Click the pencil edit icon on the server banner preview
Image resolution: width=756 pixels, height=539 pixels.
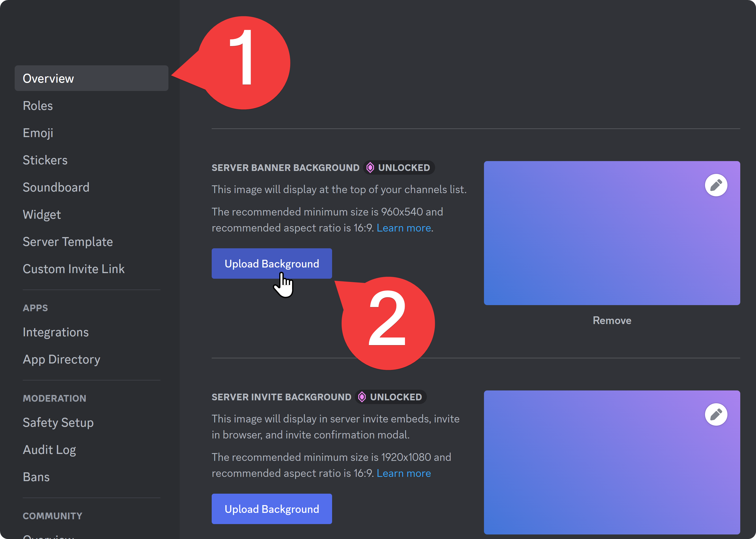point(716,185)
